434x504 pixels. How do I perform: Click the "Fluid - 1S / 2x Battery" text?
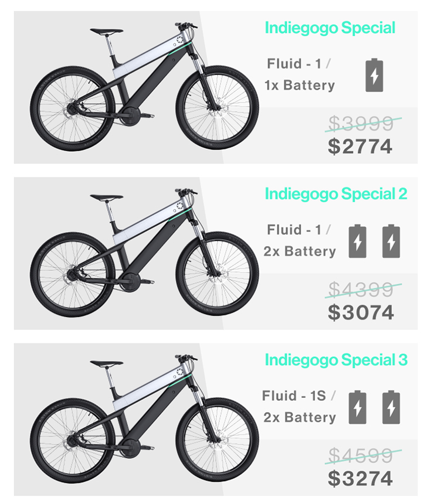[299, 407]
